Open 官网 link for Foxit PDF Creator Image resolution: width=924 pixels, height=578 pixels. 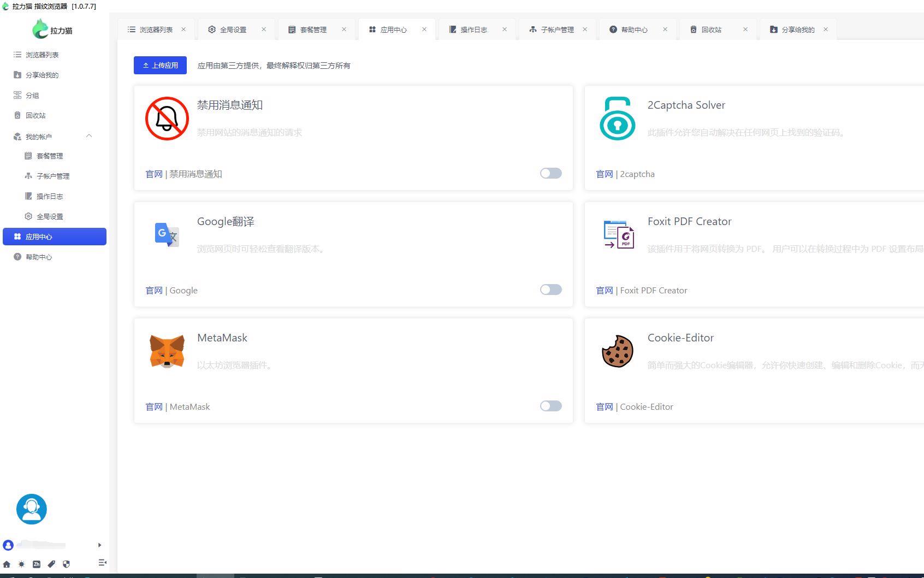605,290
